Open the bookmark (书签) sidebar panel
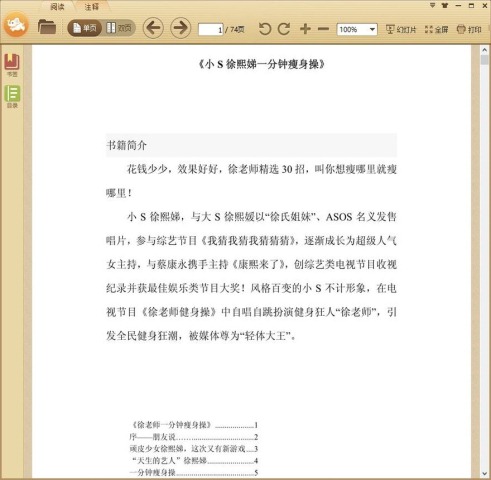The image size is (491, 480). tap(12, 65)
